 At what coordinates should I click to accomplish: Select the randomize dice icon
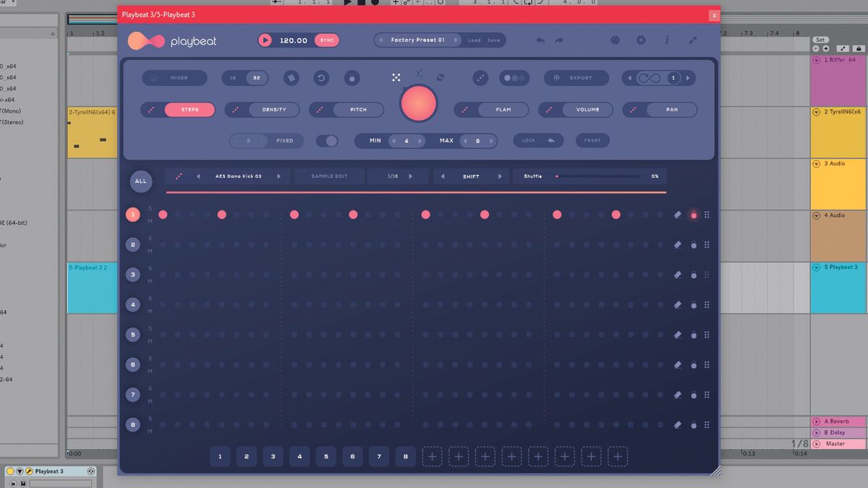pos(396,77)
